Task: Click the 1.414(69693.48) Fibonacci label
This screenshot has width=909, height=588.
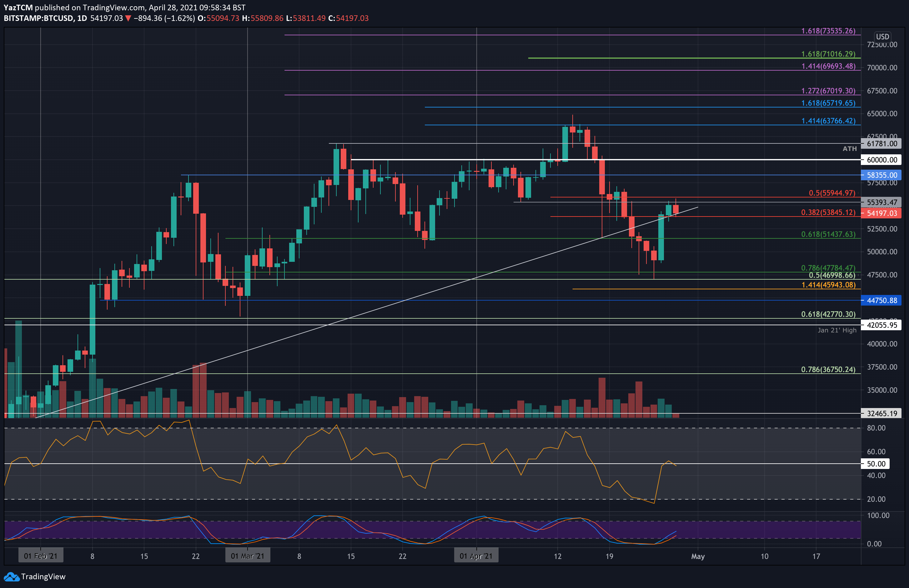Action: pos(828,67)
